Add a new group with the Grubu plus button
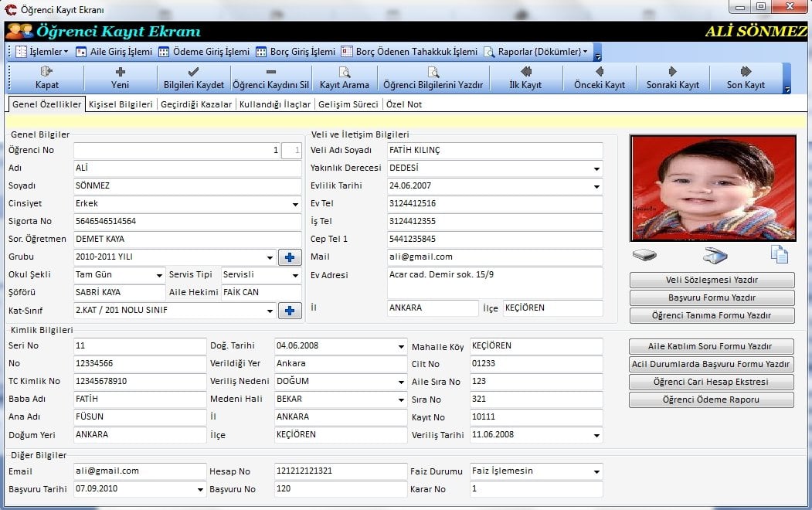812x510 pixels. click(289, 257)
